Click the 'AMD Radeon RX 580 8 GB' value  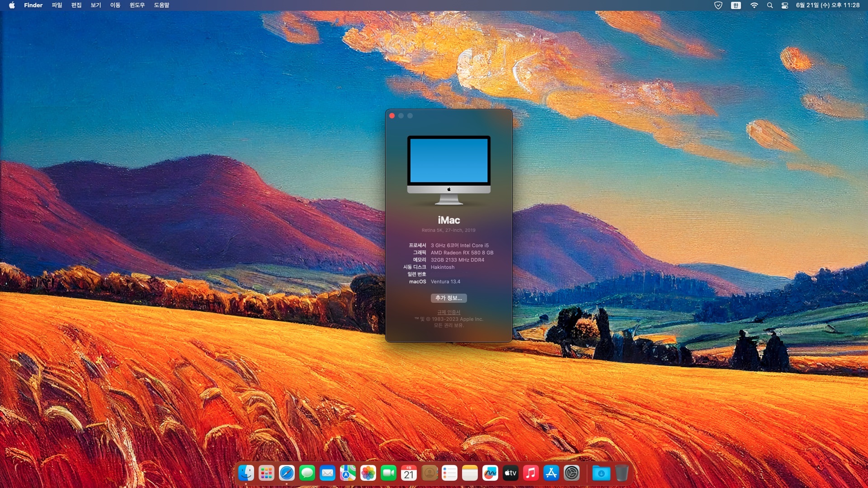(462, 253)
